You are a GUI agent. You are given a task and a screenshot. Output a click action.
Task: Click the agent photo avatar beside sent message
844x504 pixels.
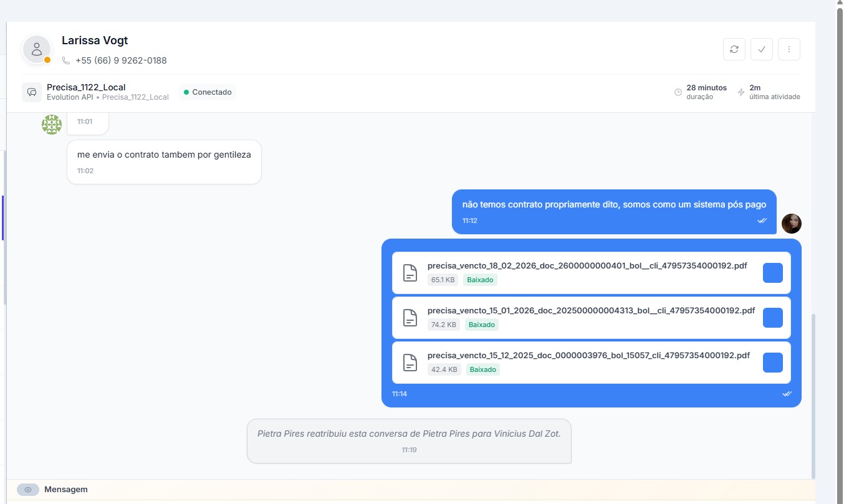(x=791, y=224)
